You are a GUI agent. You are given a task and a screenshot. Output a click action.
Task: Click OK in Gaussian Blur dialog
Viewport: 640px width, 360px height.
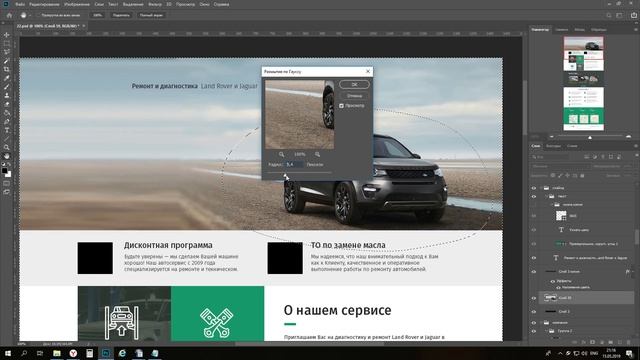click(354, 84)
